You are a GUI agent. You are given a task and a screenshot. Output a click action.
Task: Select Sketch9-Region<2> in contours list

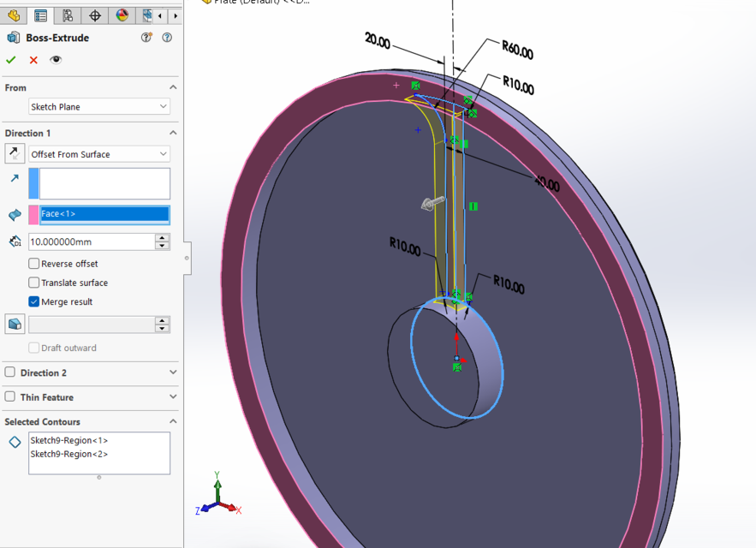tap(69, 454)
